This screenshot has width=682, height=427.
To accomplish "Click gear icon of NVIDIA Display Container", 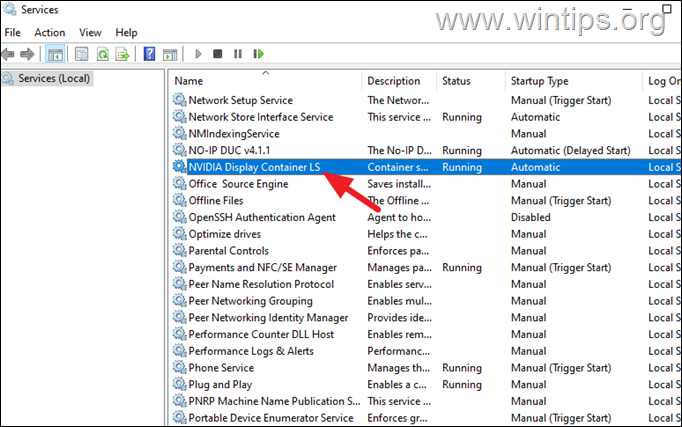I will 179,167.
